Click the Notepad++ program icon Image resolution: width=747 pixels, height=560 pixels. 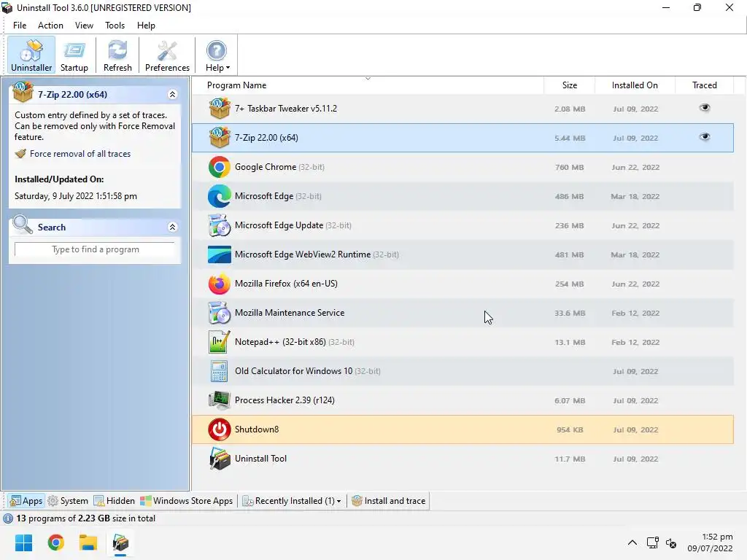[219, 342]
